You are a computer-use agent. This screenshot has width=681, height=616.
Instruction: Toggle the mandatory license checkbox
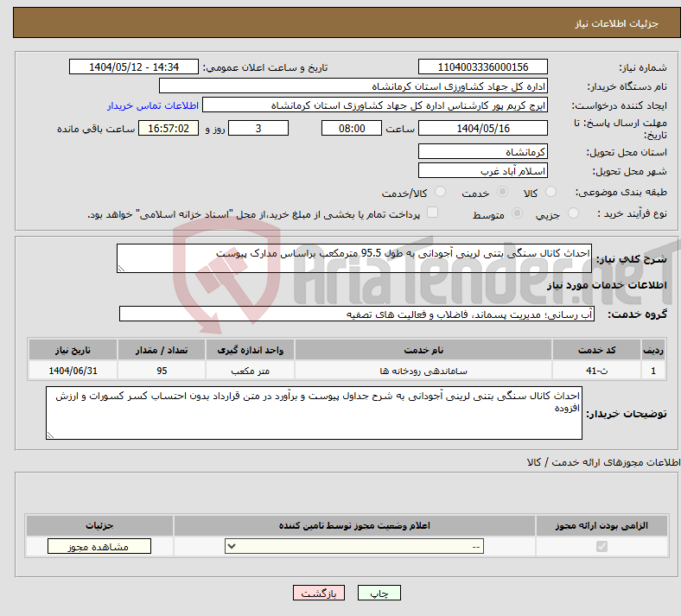pos(601,546)
